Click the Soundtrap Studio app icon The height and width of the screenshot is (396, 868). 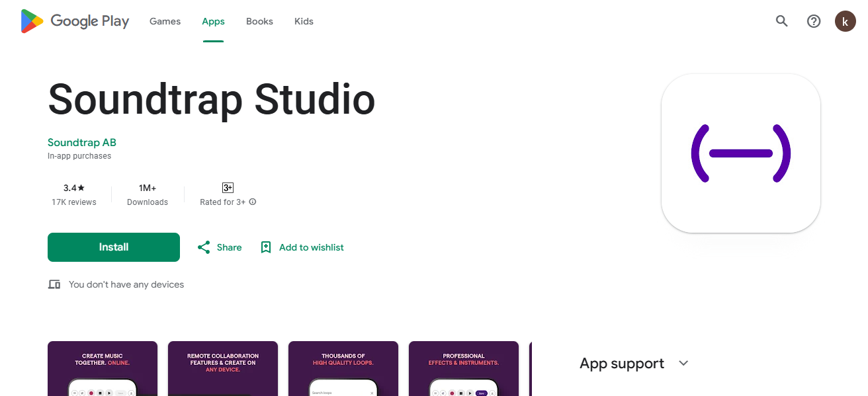pyautogui.click(x=741, y=153)
